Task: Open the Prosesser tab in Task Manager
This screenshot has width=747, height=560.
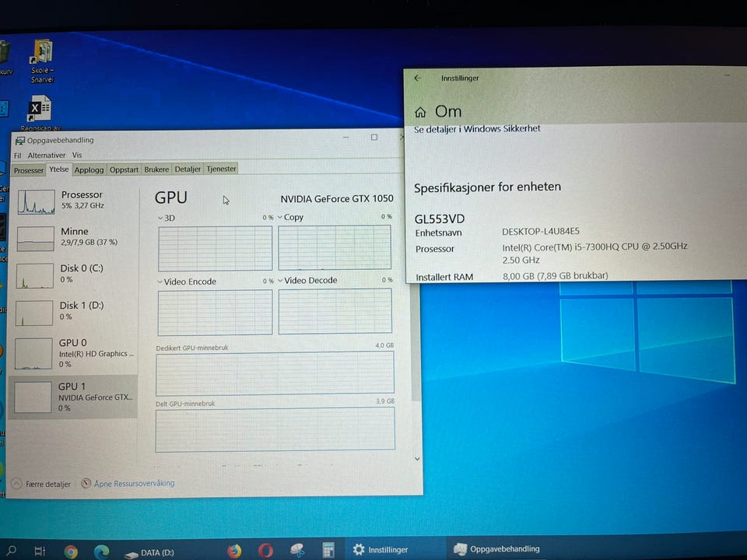Action: [x=29, y=170]
